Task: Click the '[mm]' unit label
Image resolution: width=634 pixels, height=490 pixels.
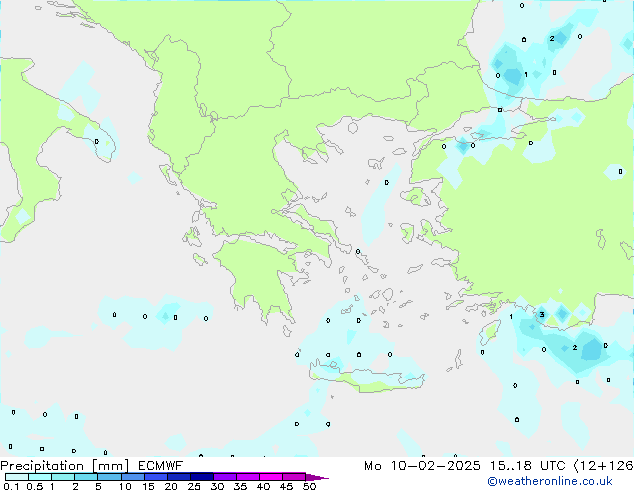Action: [110, 466]
